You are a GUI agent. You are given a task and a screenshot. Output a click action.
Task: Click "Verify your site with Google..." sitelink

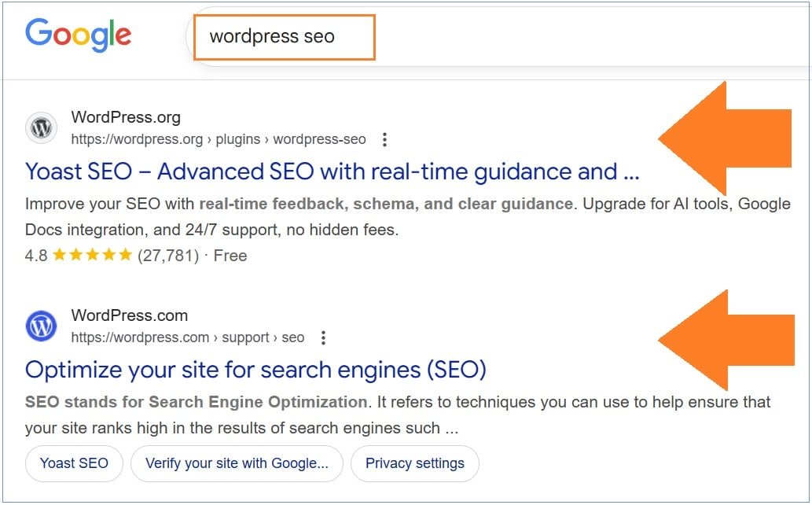(237, 463)
